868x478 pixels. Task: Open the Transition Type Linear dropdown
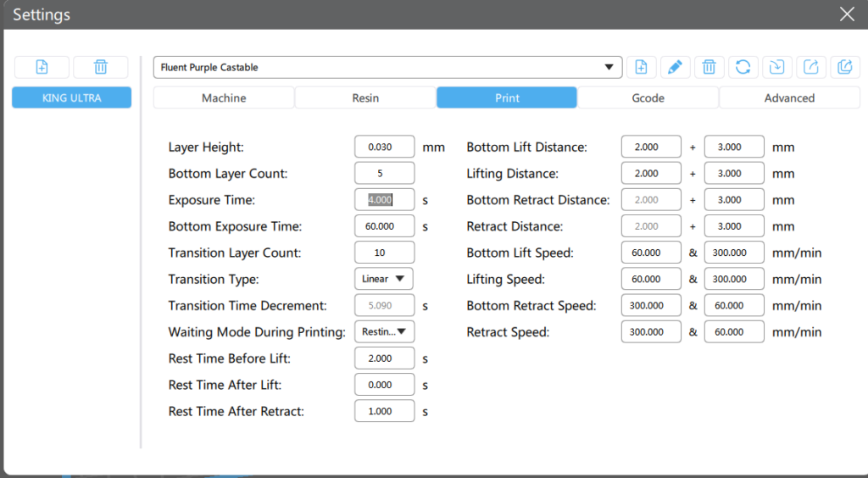click(x=384, y=279)
